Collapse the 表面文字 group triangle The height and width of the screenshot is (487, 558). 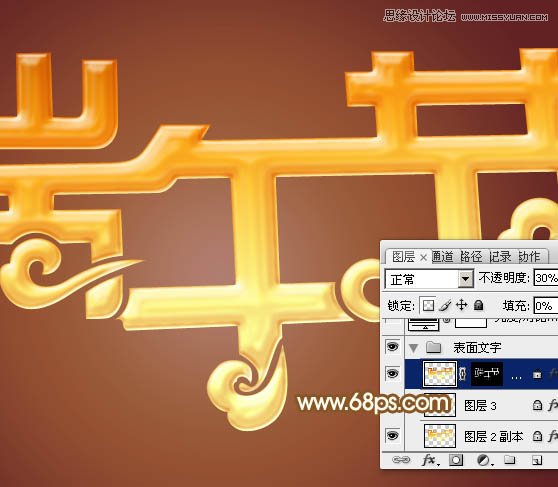point(413,347)
